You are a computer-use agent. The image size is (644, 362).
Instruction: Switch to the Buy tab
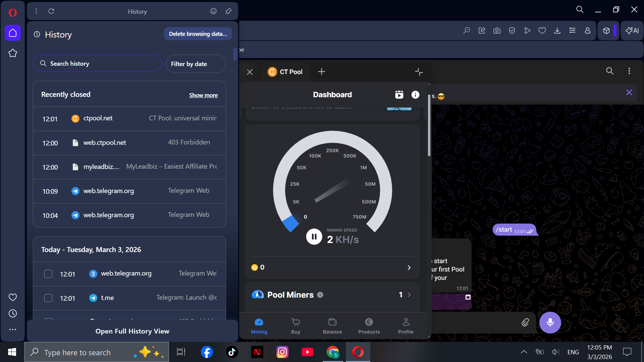tap(296, 326)
